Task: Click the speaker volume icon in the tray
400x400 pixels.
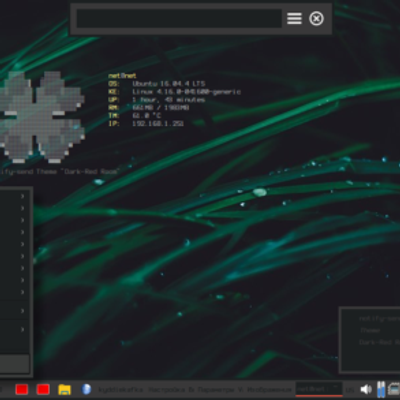Action: [366, 389]
